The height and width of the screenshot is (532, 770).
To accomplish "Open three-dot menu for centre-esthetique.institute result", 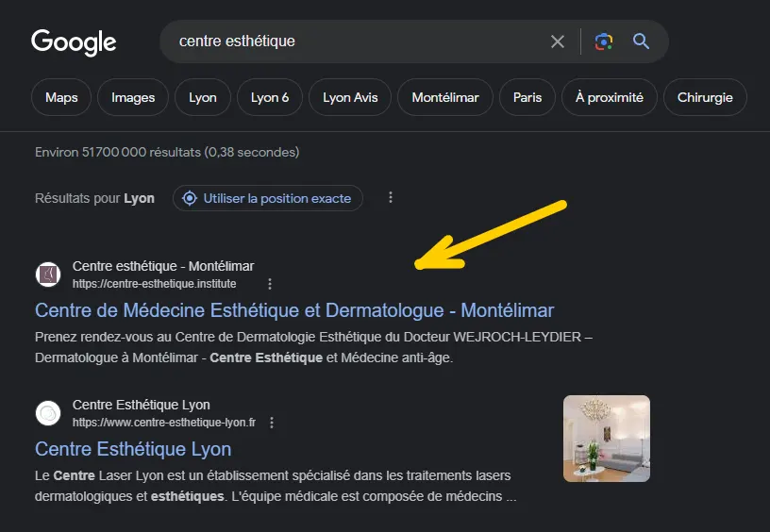I will coord(270,284).
